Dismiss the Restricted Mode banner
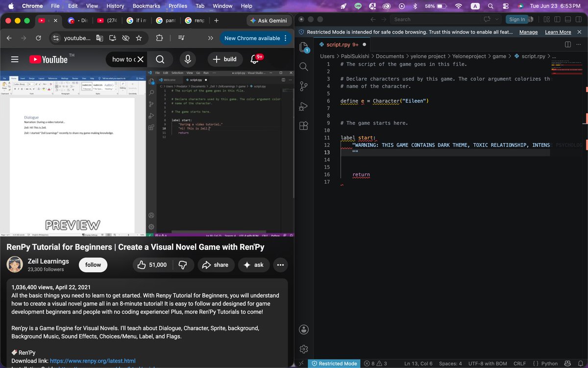588x368 pixels. point(580,32)
